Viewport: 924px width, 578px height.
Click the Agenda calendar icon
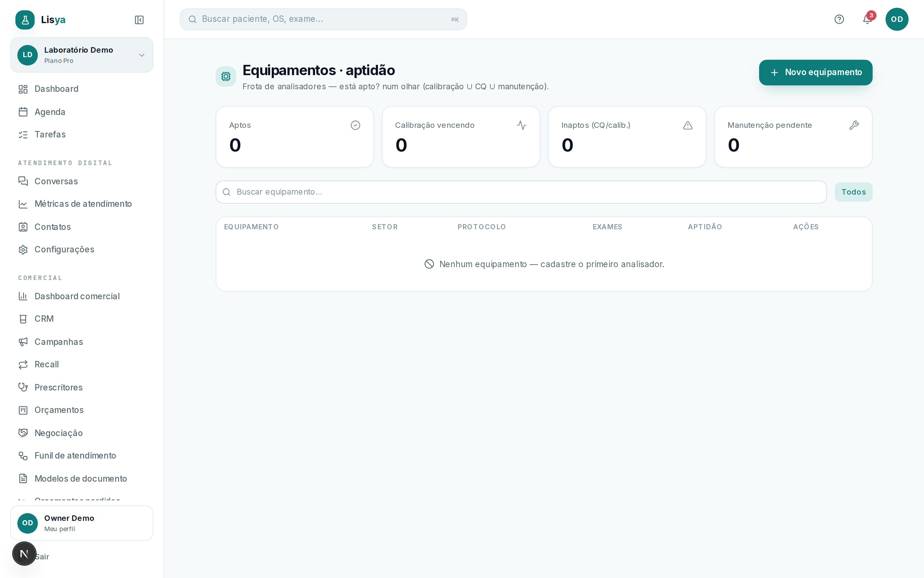(23, 112)
